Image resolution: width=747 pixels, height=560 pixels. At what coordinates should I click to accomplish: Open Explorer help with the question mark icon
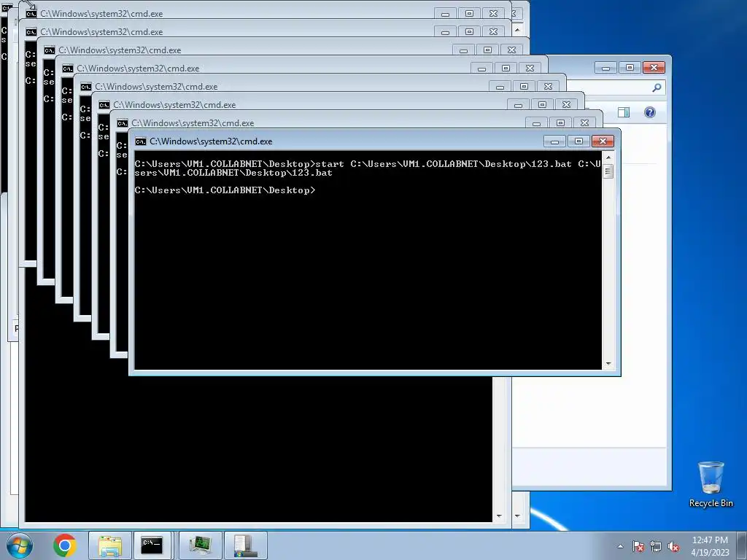point(650,112)
